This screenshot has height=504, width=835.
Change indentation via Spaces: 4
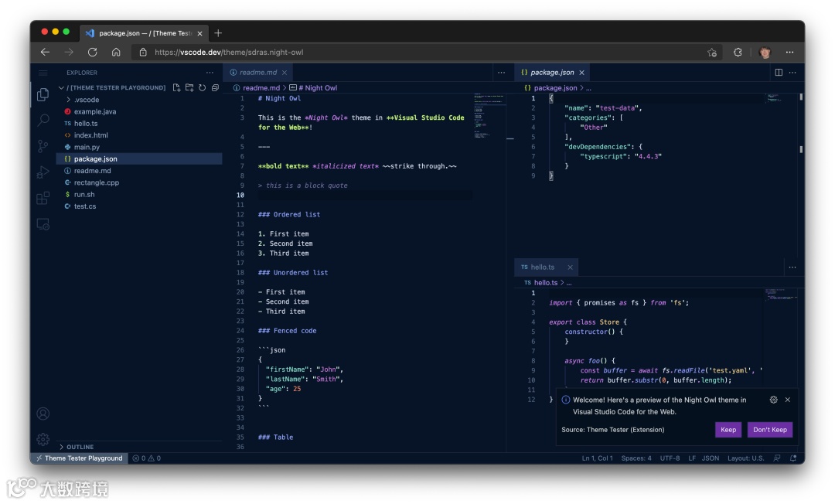pos(636,458)
